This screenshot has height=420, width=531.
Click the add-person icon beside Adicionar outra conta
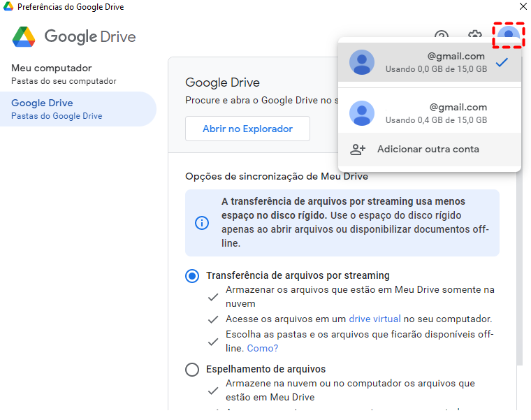358,150
